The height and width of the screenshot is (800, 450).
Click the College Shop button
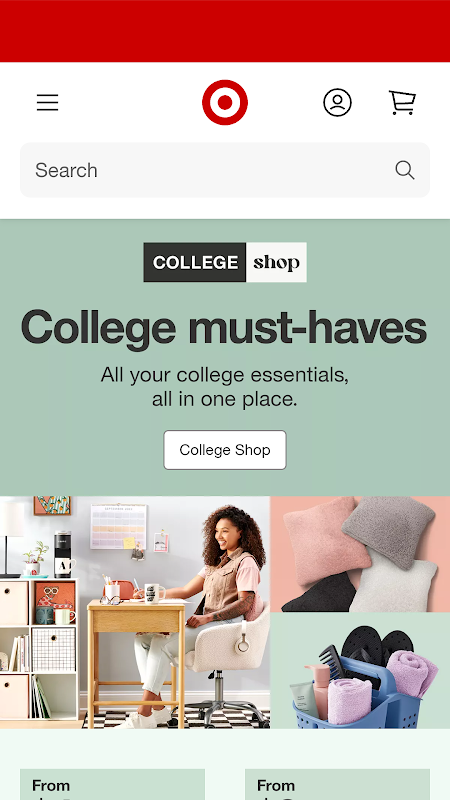click(x=225, y=449)
